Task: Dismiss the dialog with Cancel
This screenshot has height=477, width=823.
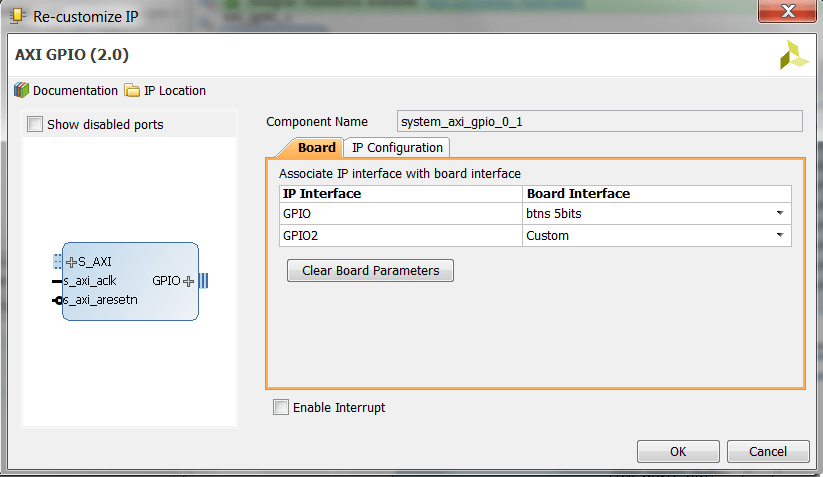Action: pyautogui.click(x=768, y=451)
